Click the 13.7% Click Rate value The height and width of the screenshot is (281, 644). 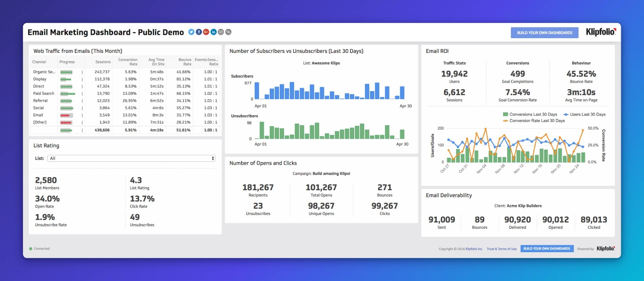142,199
